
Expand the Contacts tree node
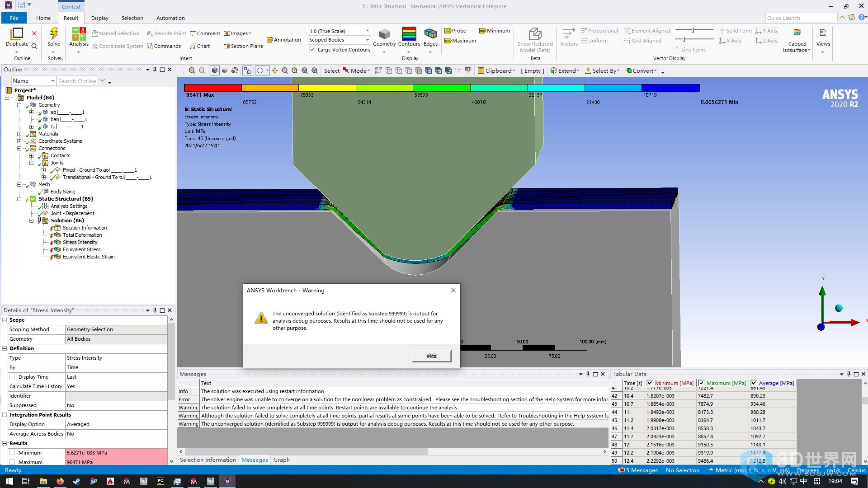click(x=32, y=155)
